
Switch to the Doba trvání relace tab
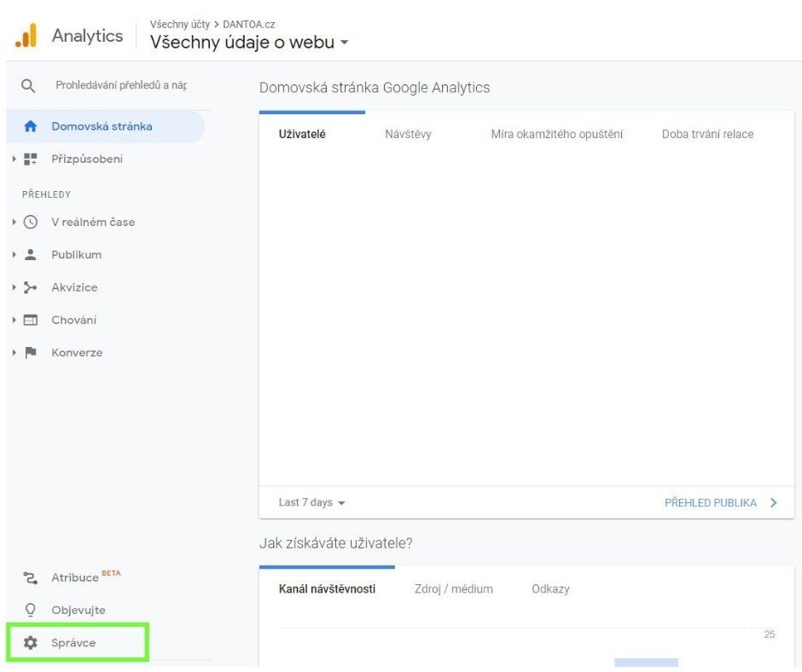tap(709, 134)
